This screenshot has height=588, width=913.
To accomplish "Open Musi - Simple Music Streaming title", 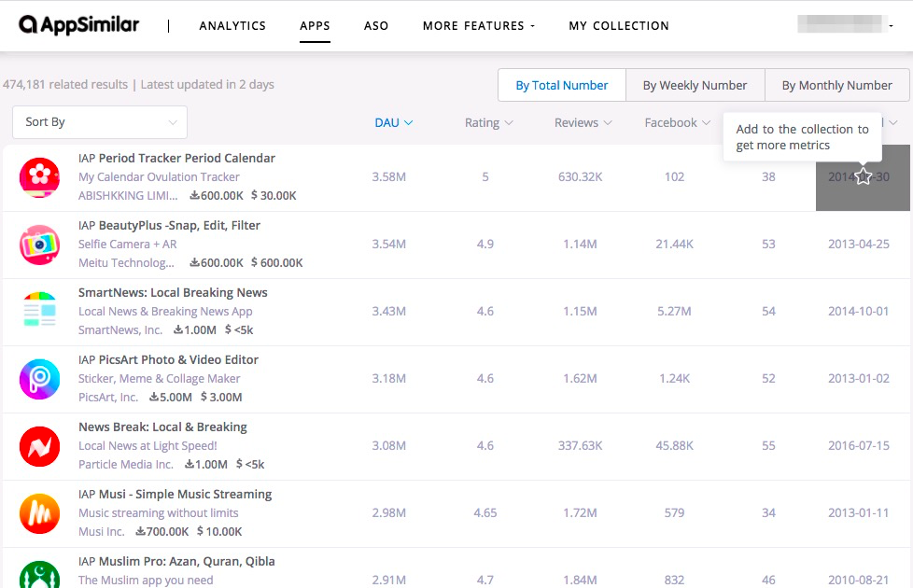I will (185, 495).
